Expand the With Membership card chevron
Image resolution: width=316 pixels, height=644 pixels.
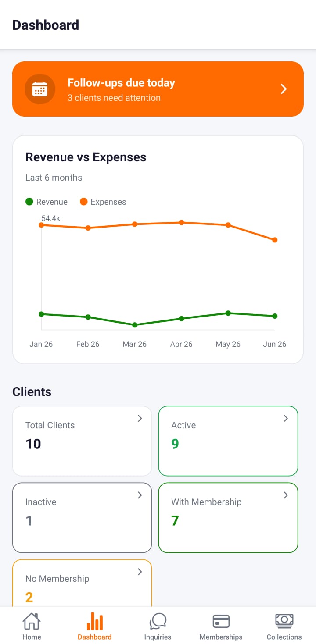click(x=286, y=495)
